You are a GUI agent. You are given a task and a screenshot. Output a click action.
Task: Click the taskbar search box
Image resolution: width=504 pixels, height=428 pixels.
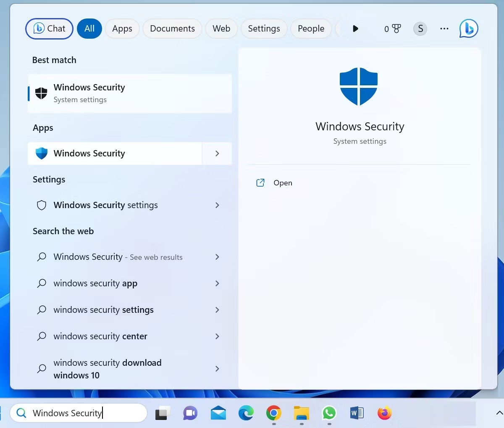click(x=79, y=413)
